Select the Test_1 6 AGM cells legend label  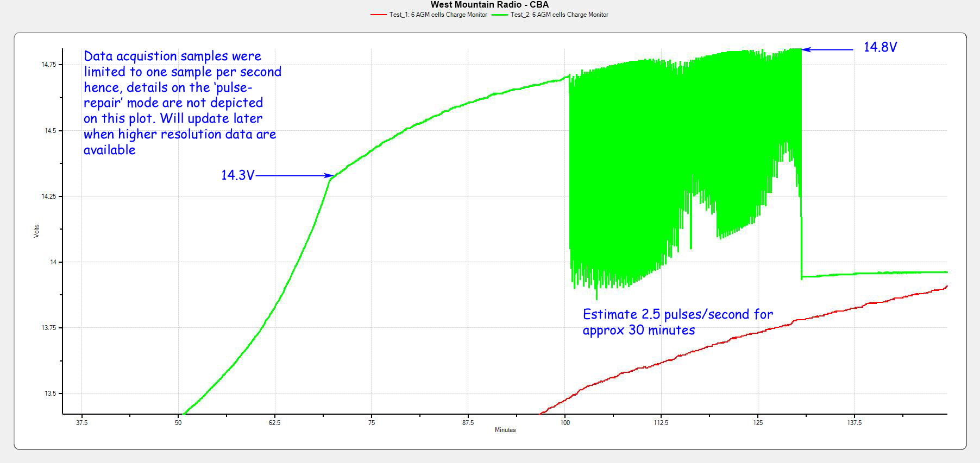[x=438, y=15]
